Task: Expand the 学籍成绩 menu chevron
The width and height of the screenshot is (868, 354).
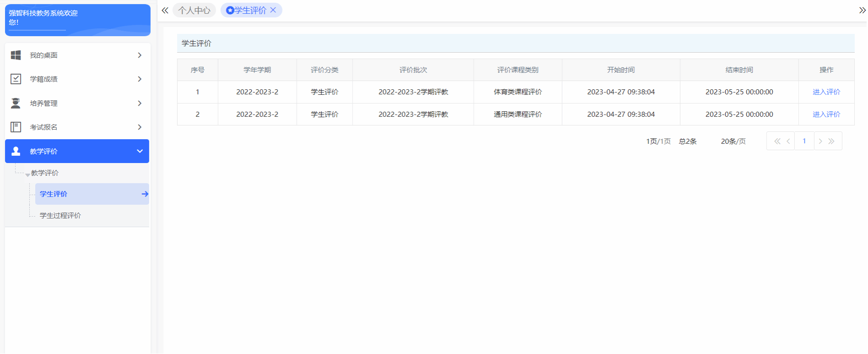Action: point(140,79)
